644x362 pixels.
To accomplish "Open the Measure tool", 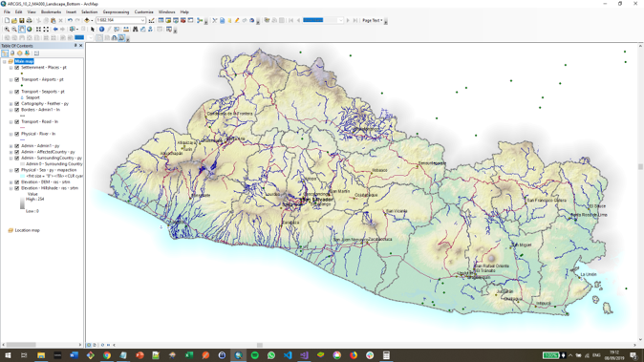I will [x=126, y=30].
